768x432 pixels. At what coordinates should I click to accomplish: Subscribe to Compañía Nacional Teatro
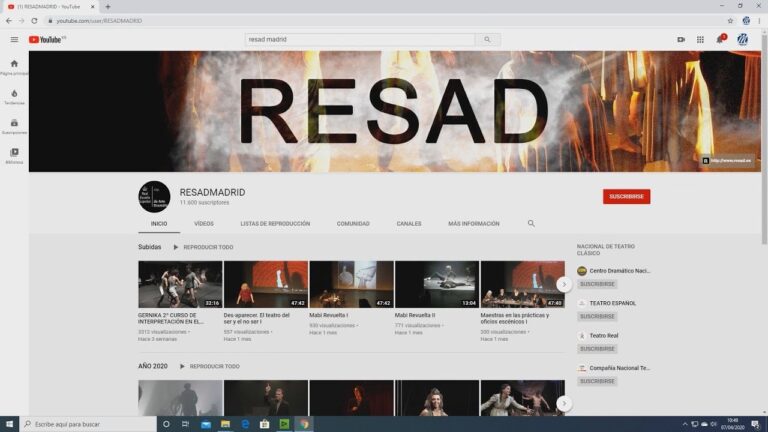pos(597,381)
